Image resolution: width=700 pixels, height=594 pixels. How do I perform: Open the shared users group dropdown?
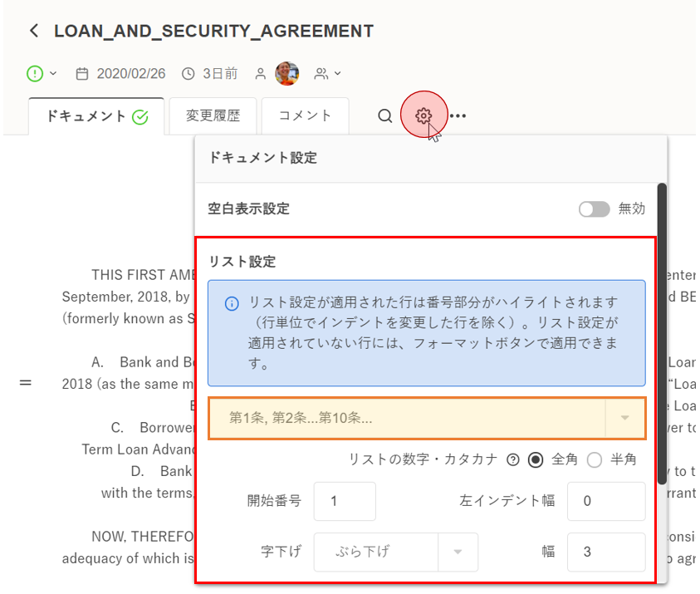tap(327, 74)
